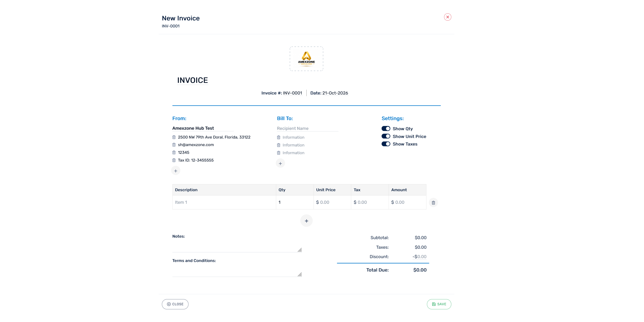Image resolution: width=644 pixels, height=322 pixels.
Task: Add a new invoice item row
Action: click(306, 221)
